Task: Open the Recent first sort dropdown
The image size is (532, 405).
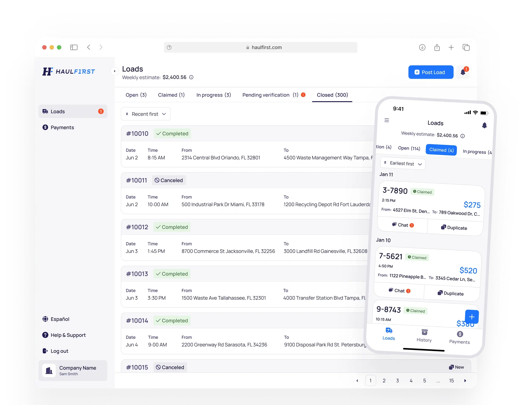Action: [146, 114]
